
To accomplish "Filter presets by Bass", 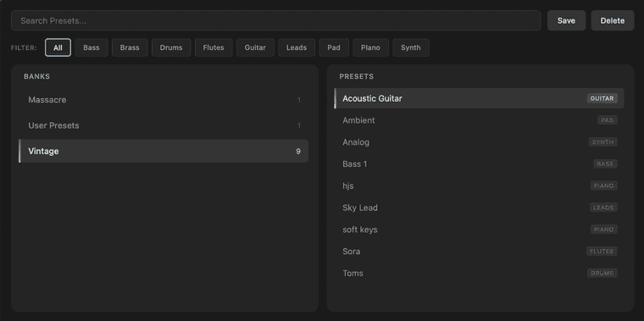I will pyautogui.click(x=92, y=47).
